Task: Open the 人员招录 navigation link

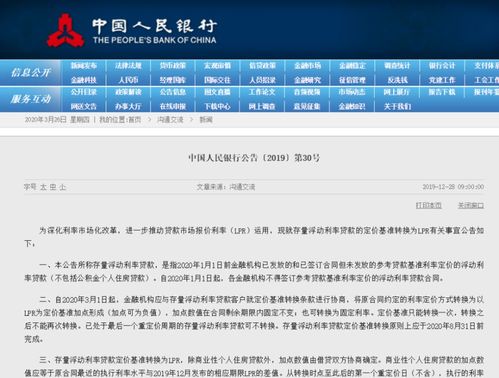Action: tap(262, 80)
